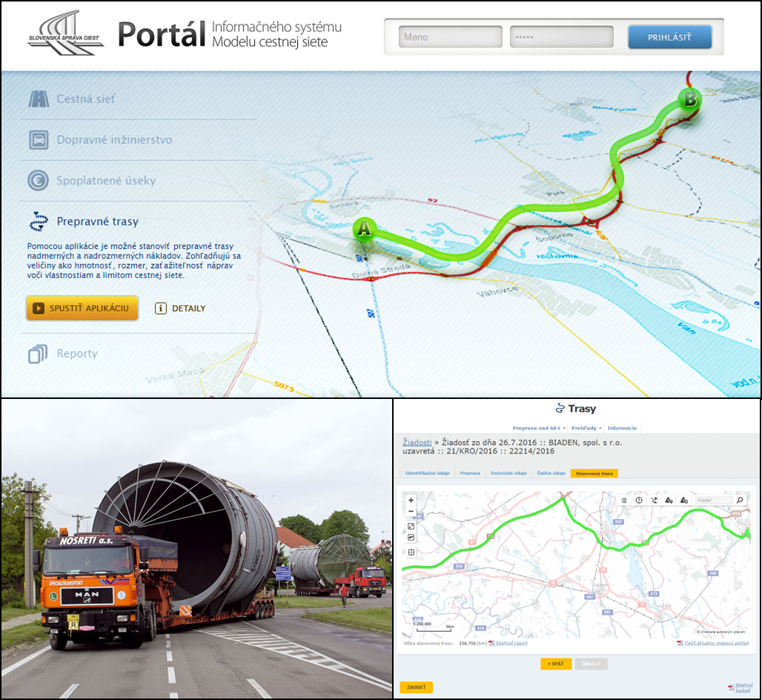Click the Prepravné trasy route icon
The width and height of the screenshot is (762, 700).
tap(39, 221)
